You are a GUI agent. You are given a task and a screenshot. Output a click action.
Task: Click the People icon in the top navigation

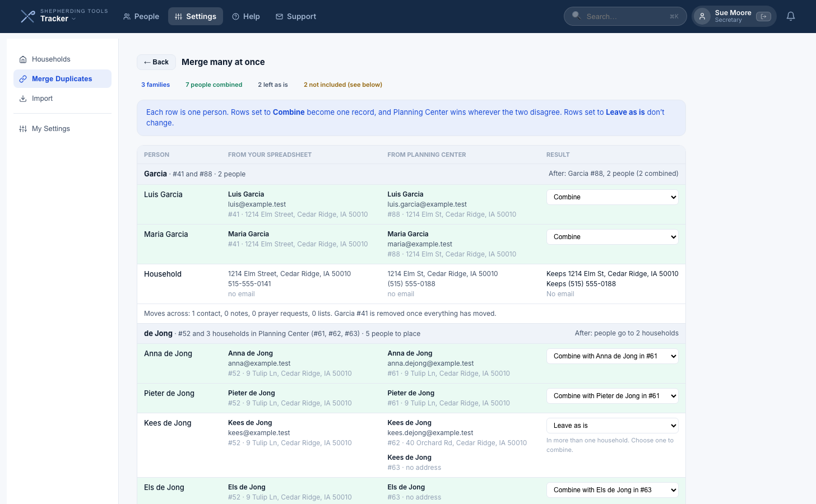(127, 17)
